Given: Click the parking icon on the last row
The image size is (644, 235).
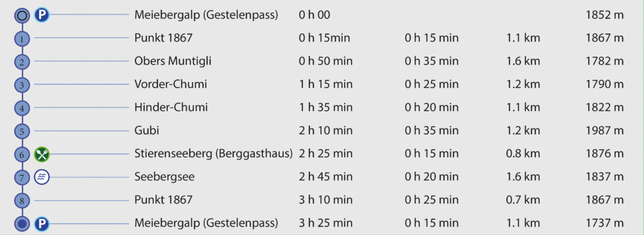Looking at the screenshot, I should click(42, 224).
